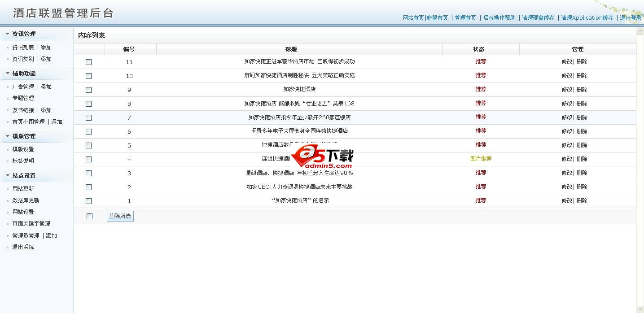This screenshot has width=644, height=313.
Task: Click 修改 for article 1
Action: pyautogui.click(x=567, y=201)
